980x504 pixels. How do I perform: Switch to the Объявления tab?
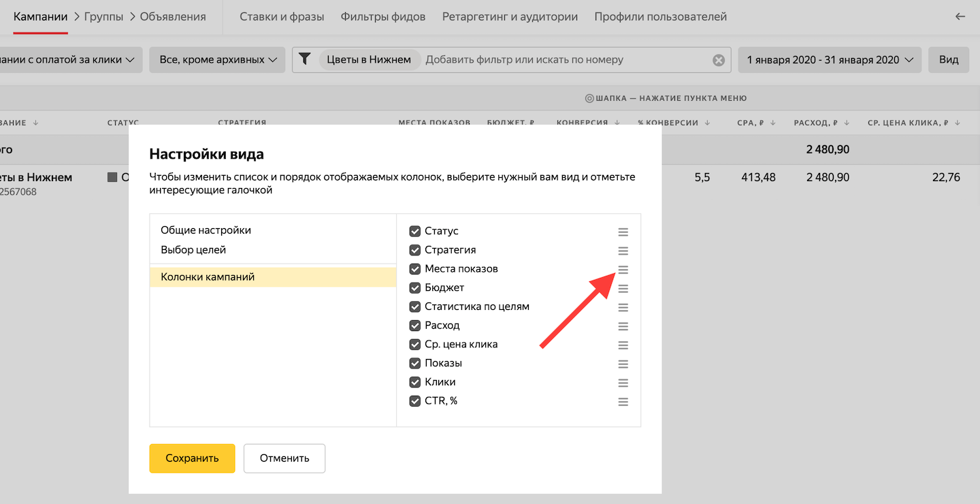coord(173,16)
